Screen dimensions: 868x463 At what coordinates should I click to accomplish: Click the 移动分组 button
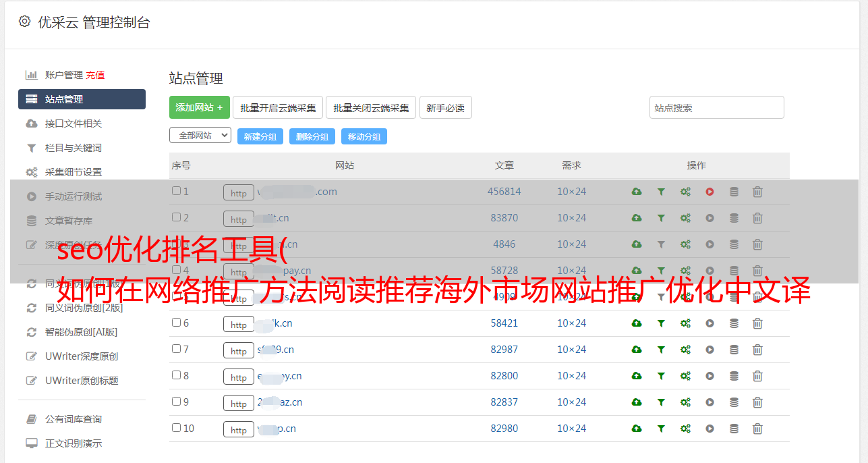[364, 136]
